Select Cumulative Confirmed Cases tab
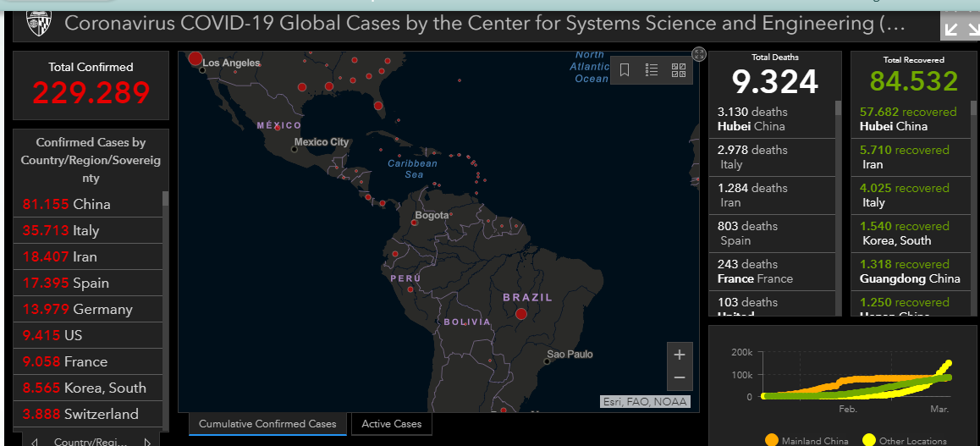The width and height of the screenshot is (980, 446). 267,424
